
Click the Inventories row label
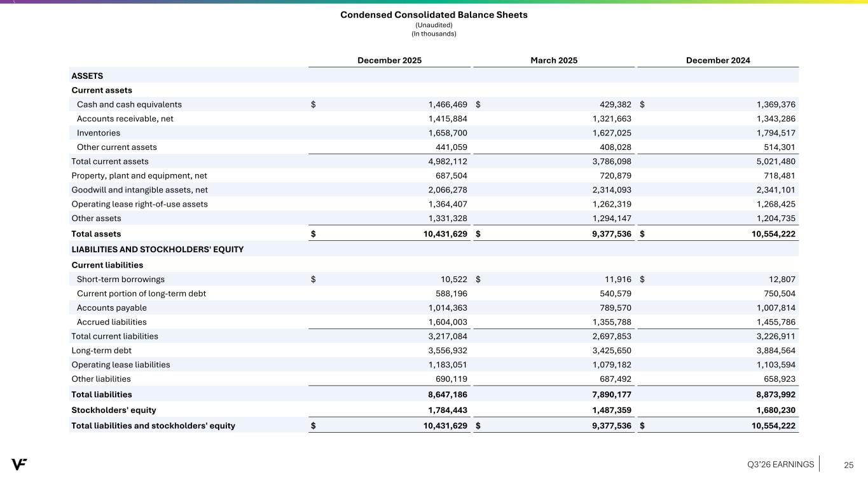coord(99,133)
